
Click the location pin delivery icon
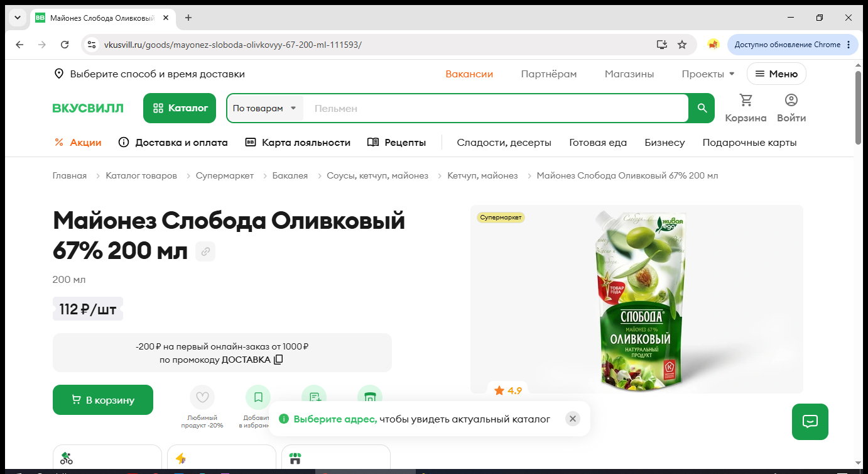pyautogui.click(x=59, y=74)
